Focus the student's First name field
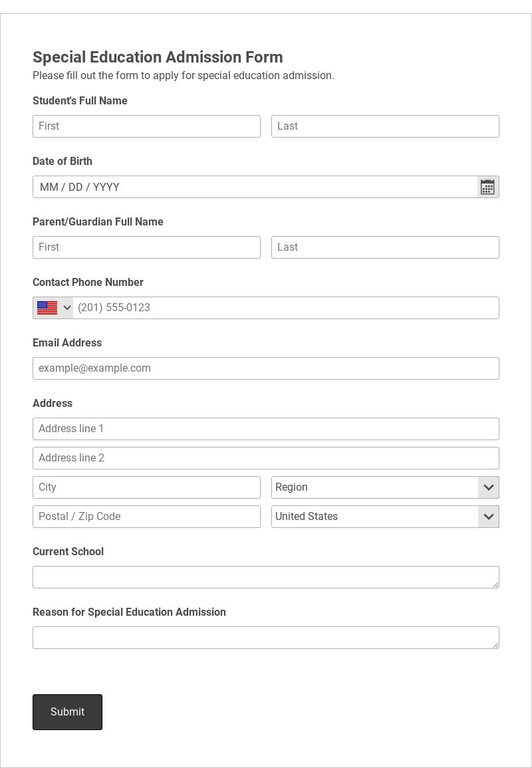 coord(146,126)
